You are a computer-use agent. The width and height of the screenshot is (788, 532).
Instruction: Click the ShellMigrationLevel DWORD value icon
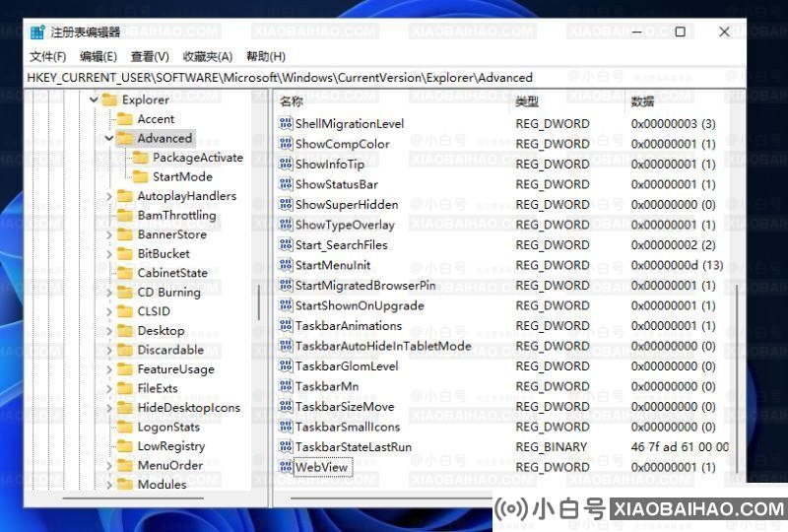click(286, 123)
